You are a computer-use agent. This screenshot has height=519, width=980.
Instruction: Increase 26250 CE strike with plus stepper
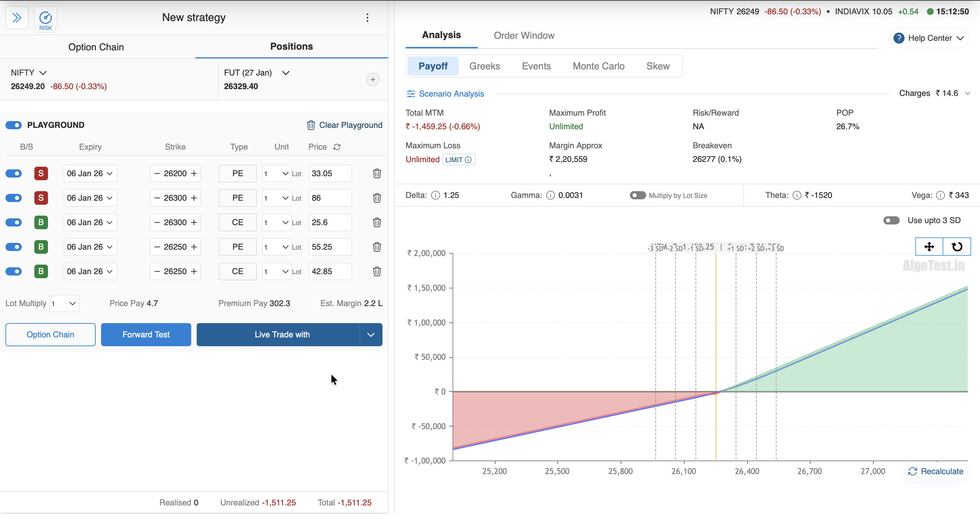194,271
